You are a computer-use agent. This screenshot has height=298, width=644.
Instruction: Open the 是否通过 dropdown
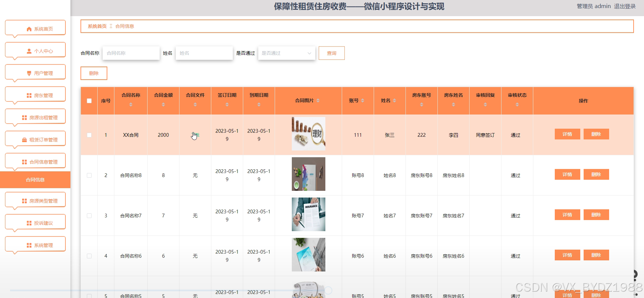(287, 53)
